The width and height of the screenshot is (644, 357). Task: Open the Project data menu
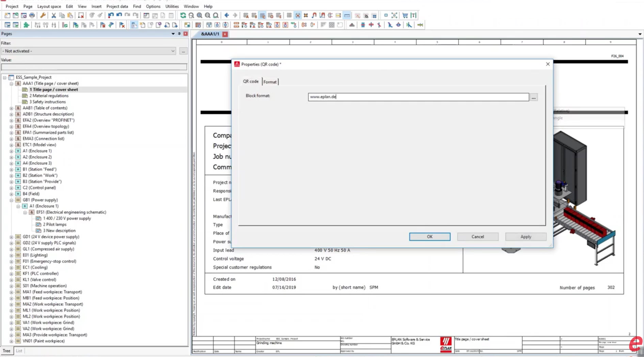[x=117, y=6]
